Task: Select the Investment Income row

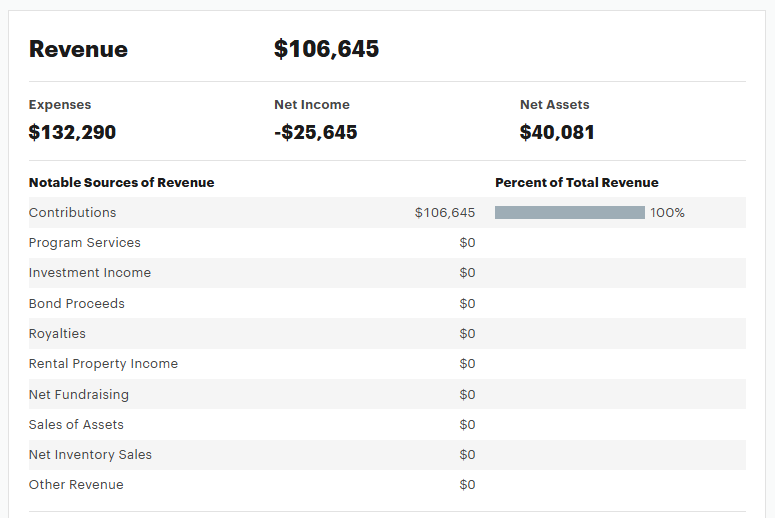Action: [x=90, y=273]
